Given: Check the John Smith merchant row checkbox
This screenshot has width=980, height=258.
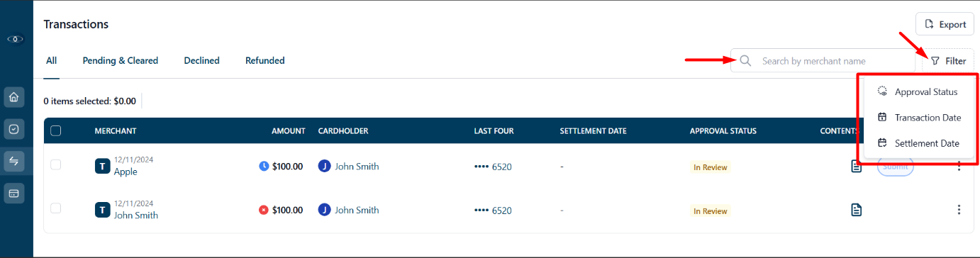Looking at the screenshot, I should [x=56, y=208].
